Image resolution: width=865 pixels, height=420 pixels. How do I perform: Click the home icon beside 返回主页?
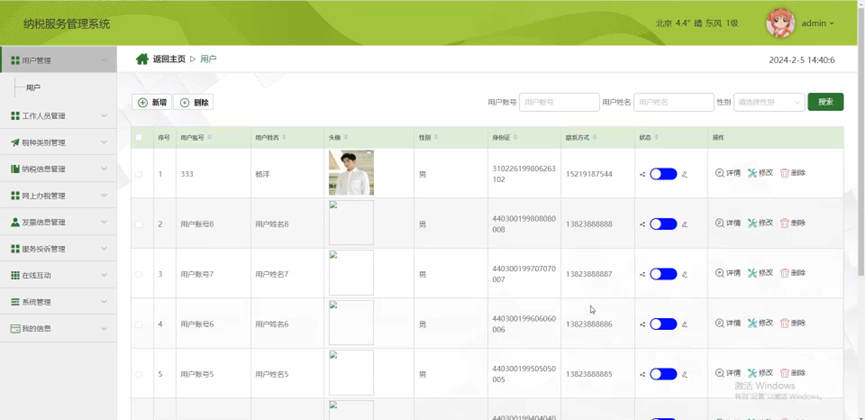point(142,59)
